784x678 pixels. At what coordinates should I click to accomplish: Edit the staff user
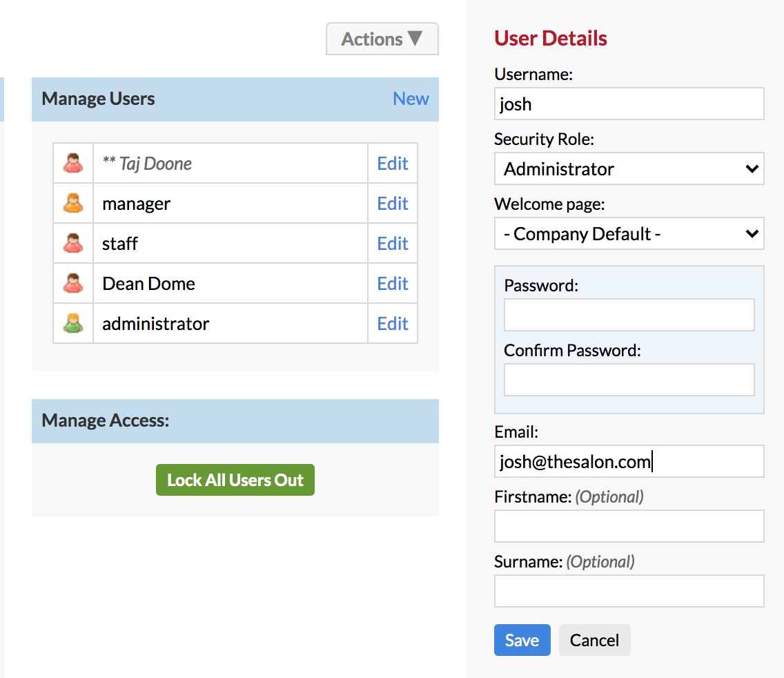(x=393, y=244)
